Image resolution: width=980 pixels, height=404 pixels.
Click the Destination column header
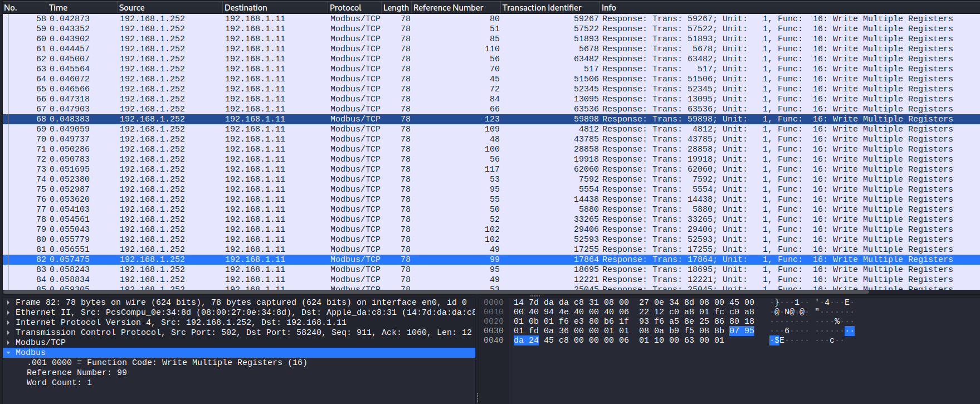click(275, 7)
